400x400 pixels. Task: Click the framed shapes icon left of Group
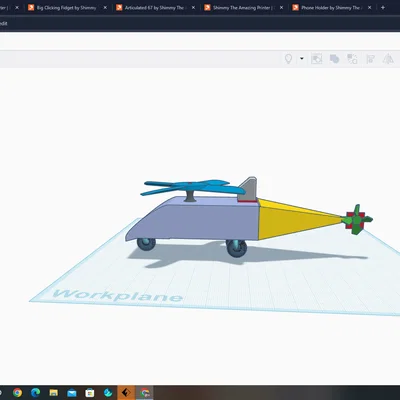[316, 59]
